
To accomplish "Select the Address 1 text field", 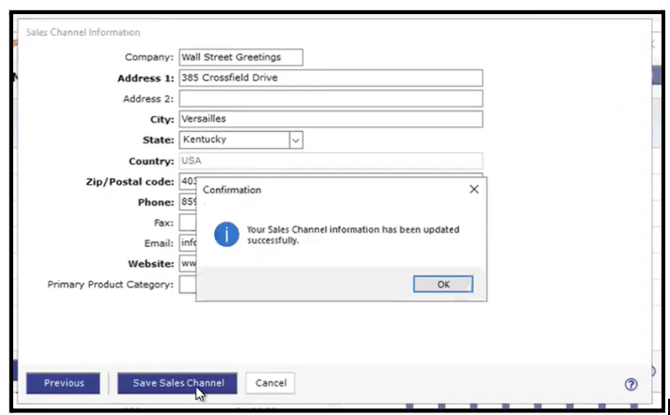I will pos(330,78).
